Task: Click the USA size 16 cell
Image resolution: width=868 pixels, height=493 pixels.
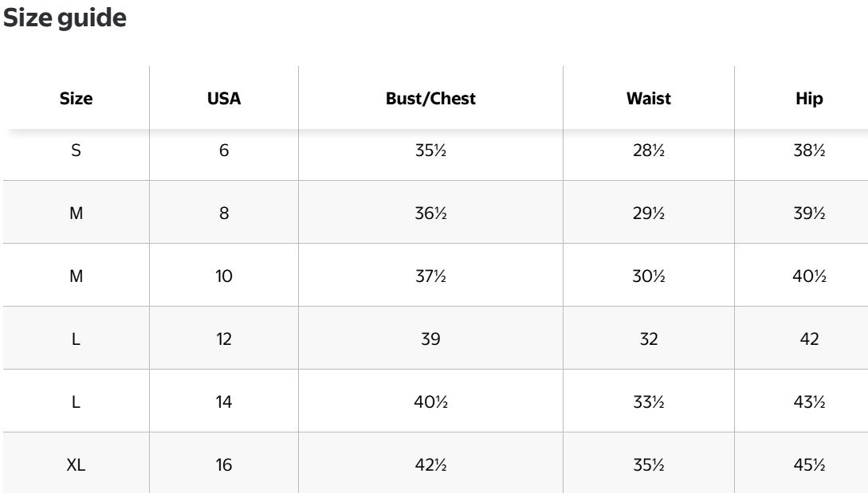Action: tap(224, 465)
